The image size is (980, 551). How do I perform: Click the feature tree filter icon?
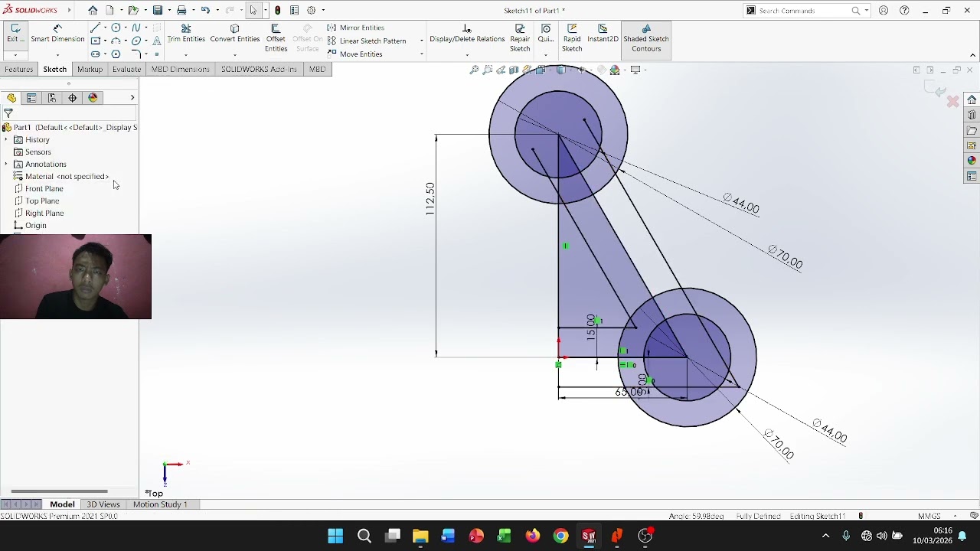click(x=8, y=113)
